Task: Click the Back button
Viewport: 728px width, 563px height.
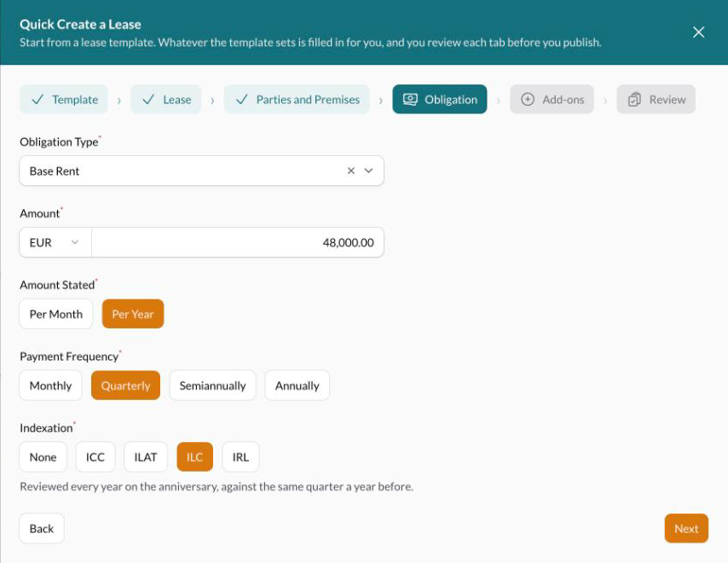Action: 42,529
